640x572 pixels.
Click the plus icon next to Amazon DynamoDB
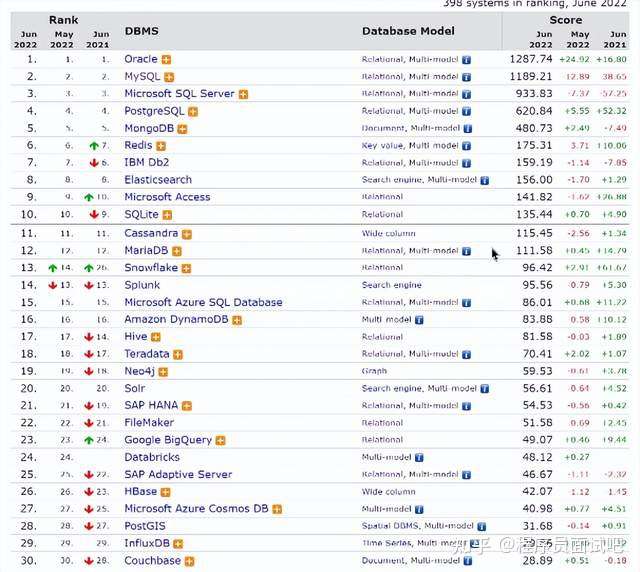point(237,320)
